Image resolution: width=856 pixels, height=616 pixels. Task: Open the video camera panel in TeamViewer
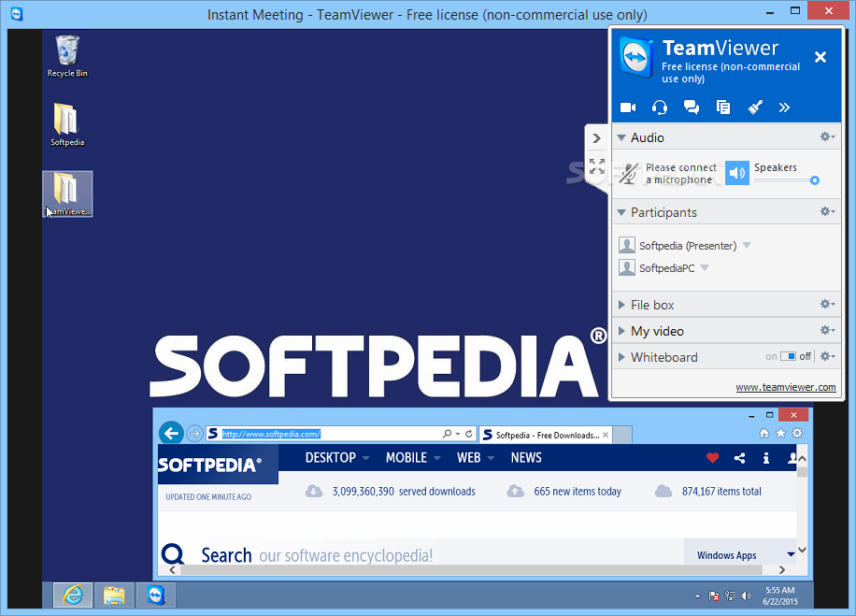click(628, 107)
